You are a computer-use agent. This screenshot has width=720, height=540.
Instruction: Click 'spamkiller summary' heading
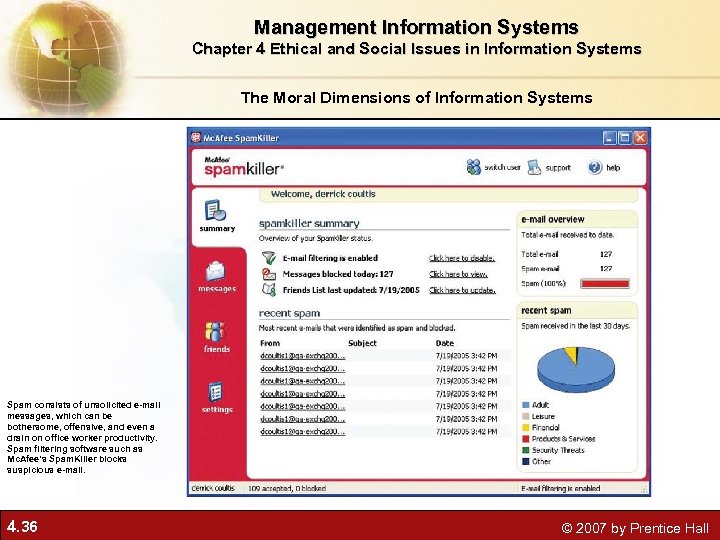pos(309,224)
